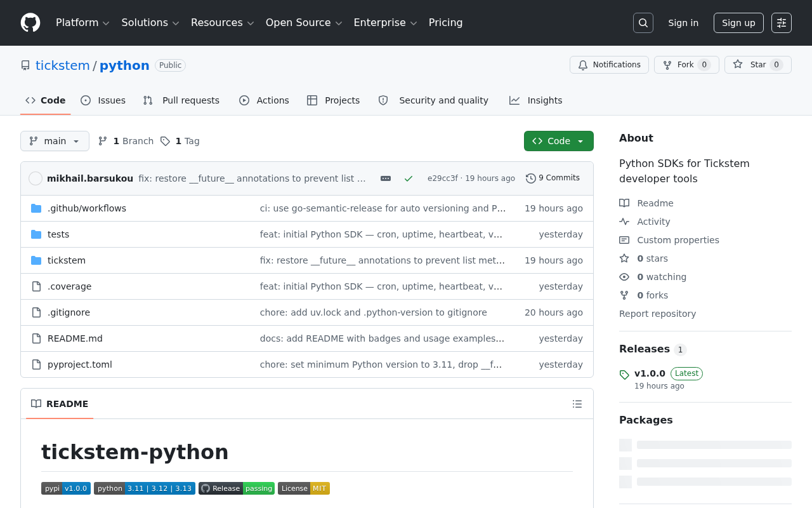Open the Pricing link
The height and width of the screenshot is (508, 812).
446,23
